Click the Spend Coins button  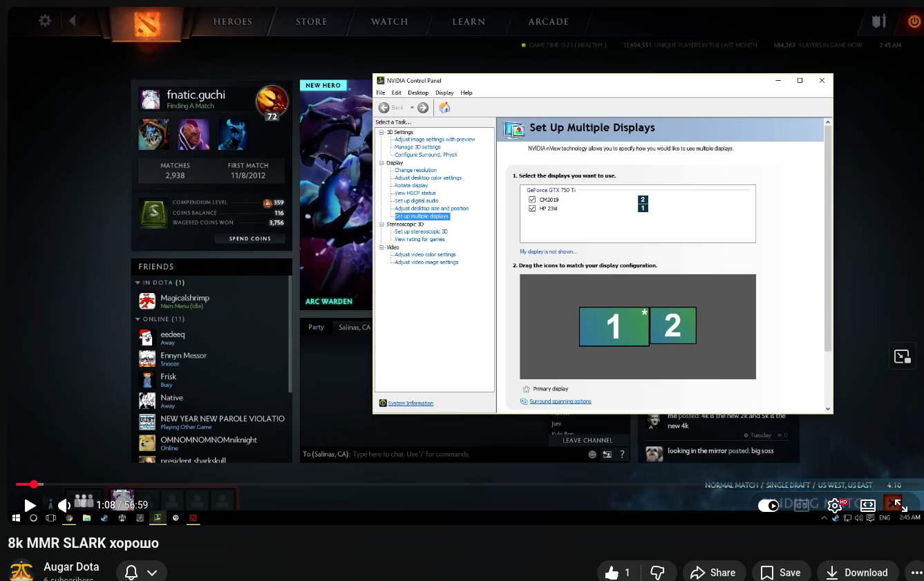tap(250, 238)
